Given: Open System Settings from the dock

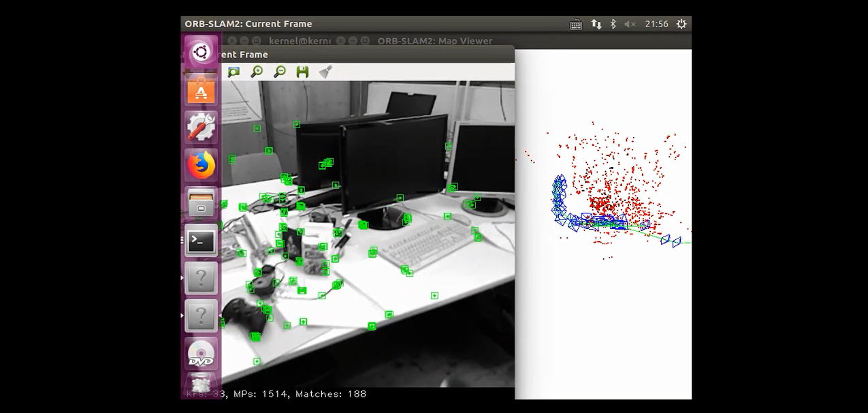Looking at the screenshot, I should (201, 127).
